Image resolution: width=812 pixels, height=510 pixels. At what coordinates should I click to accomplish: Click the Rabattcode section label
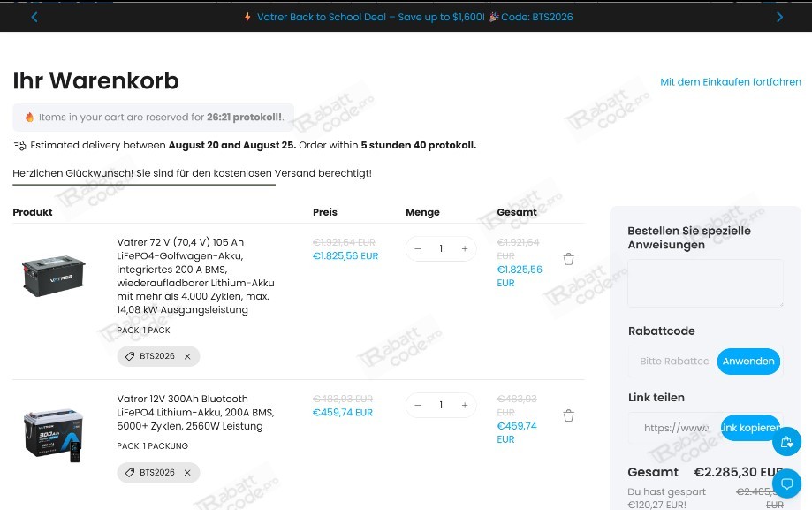point(661,331)
